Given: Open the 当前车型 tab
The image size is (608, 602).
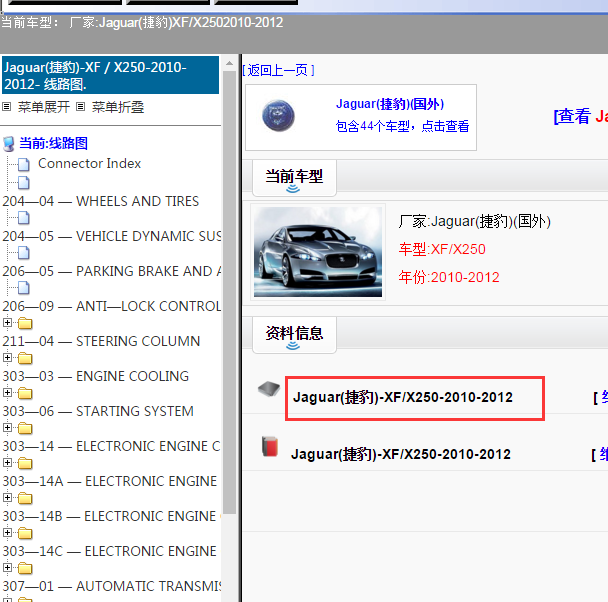Looking at the screenshot, I should tap(294, 178).
